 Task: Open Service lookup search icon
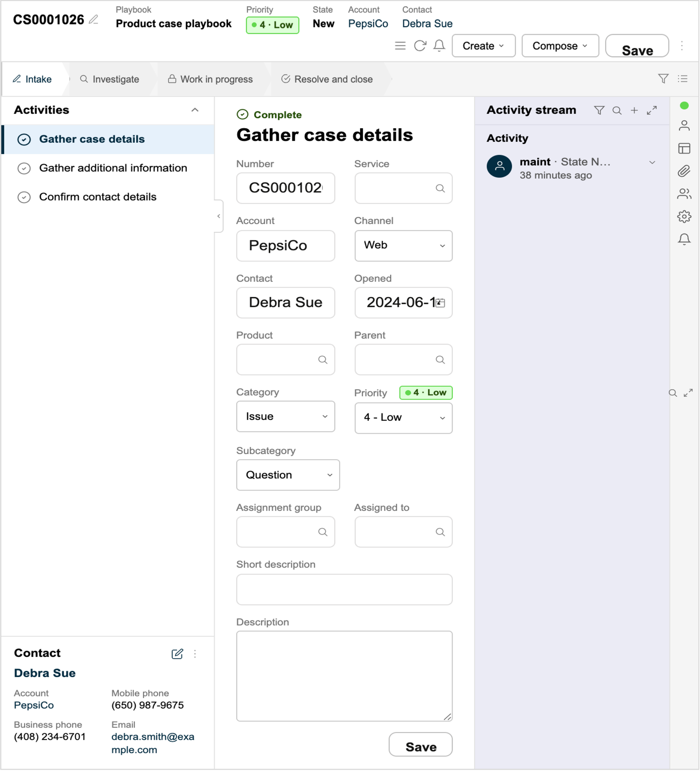[x=440, y=189]
